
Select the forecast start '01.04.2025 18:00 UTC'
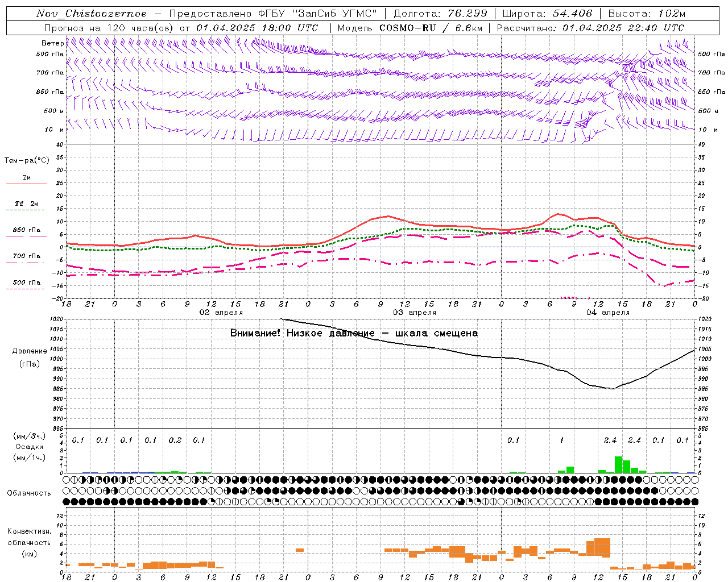click(x=257, y=28)
